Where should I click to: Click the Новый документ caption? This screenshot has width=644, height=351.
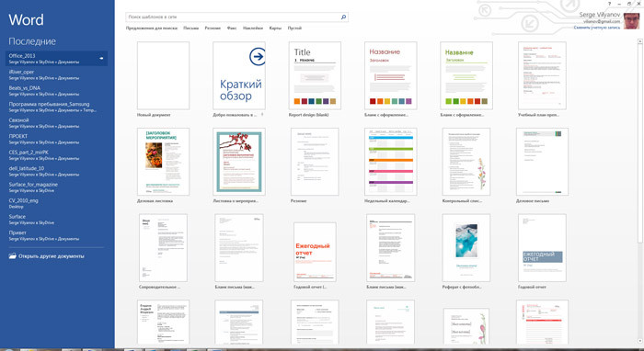[x=154, y=115]
